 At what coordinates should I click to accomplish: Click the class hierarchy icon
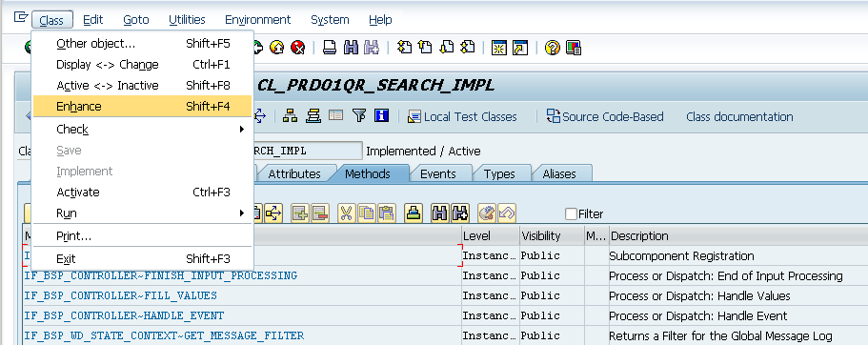click(290, 115)
